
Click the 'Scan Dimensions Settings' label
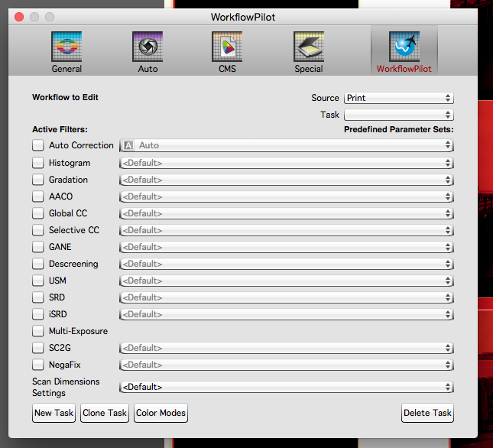pos(66,388)
